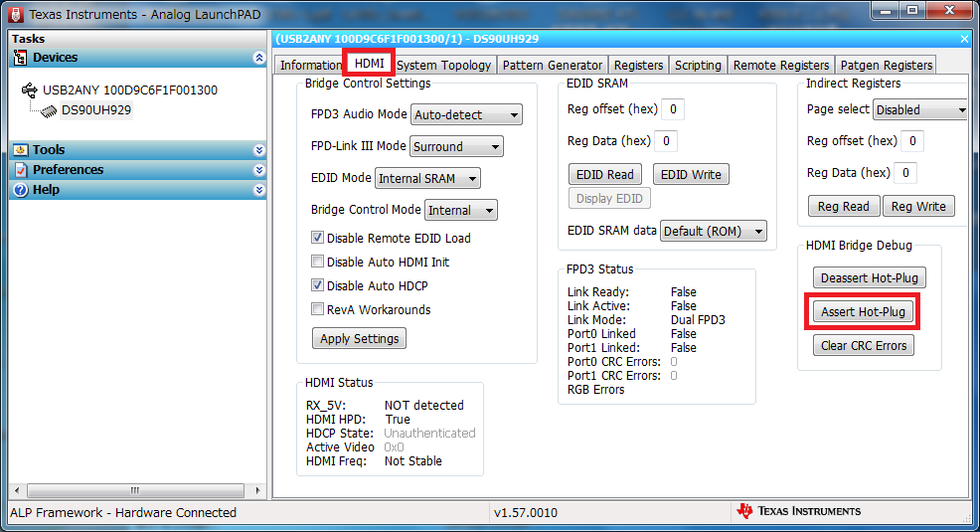The width and height of the screenshot is (980, 532).
Task: Open the FPD-Link III Mode dropdown
Action: [x=456, y=147]
